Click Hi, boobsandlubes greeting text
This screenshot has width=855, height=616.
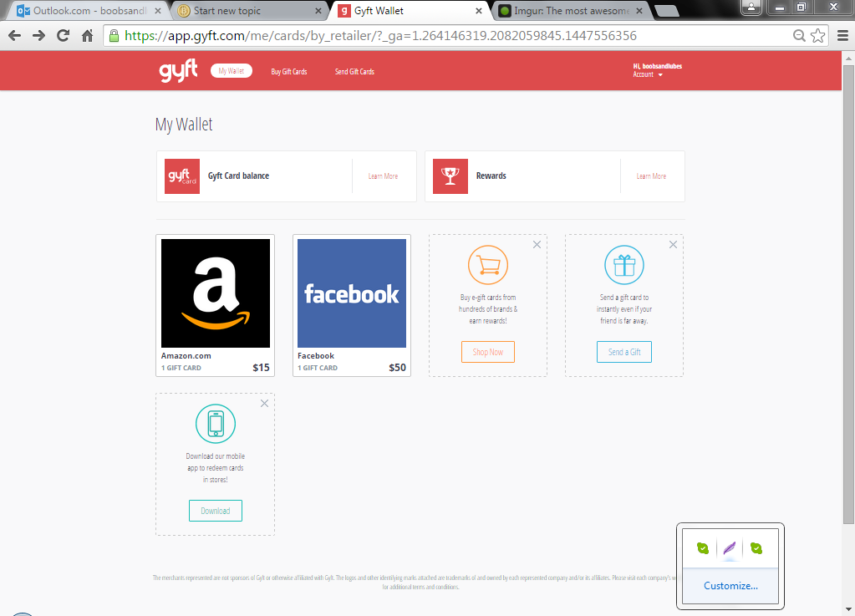[658, 66]
